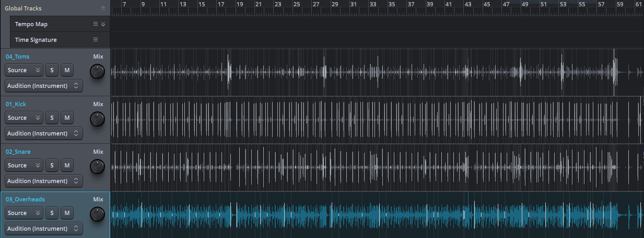Expand the Tempo Map lane chevron
This screenshot has height=238, width=644.
pos(103,24)
